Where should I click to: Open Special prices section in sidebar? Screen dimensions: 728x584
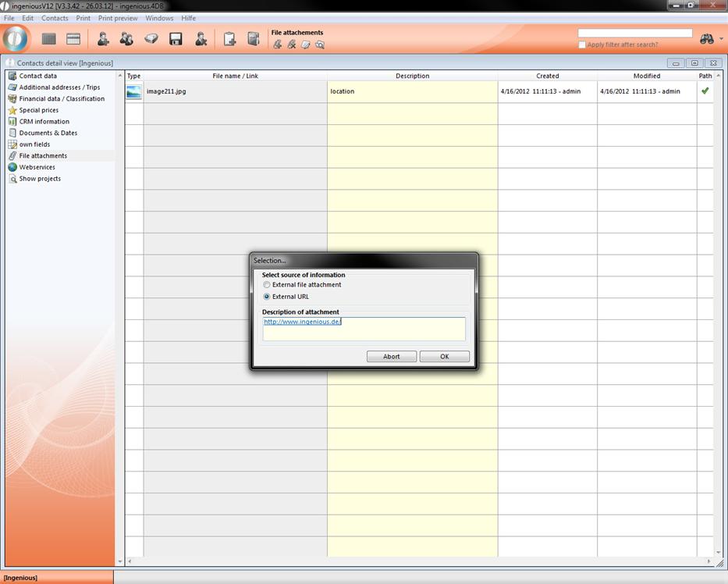pos(39,110)
